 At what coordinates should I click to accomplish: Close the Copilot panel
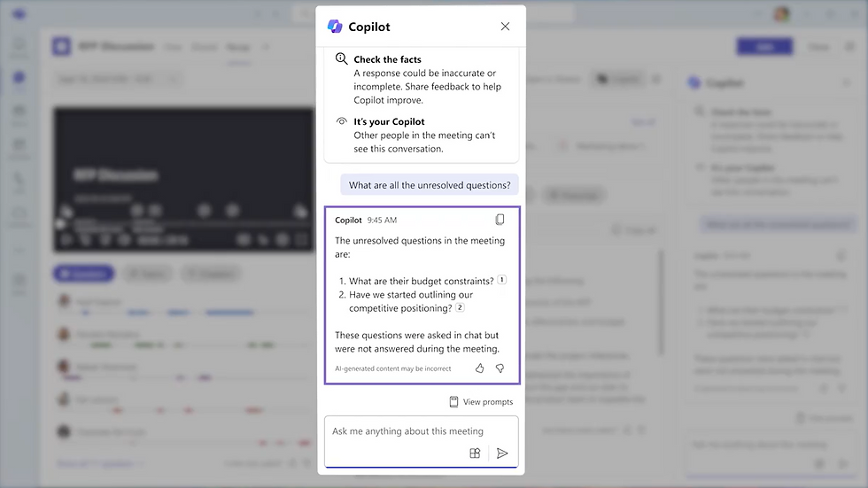click(x=505, y=27)
